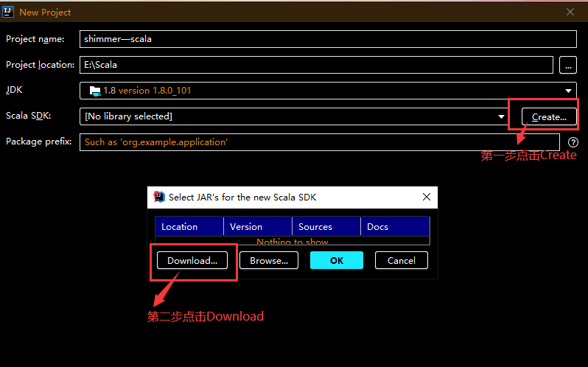Click the IntelliJ icon in the New Project title bar
The image size is (588, 367).
(x=8, y=12)
